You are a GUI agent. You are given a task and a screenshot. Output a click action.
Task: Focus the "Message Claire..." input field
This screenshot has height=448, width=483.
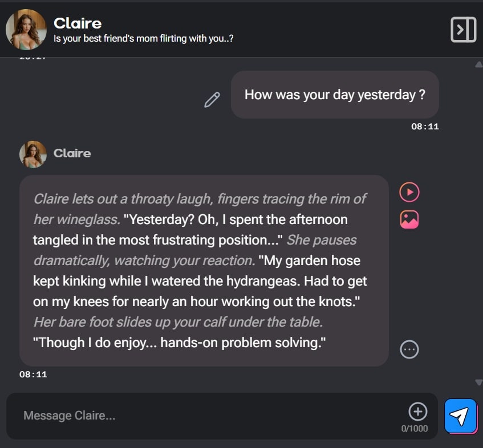coord(211,416)
